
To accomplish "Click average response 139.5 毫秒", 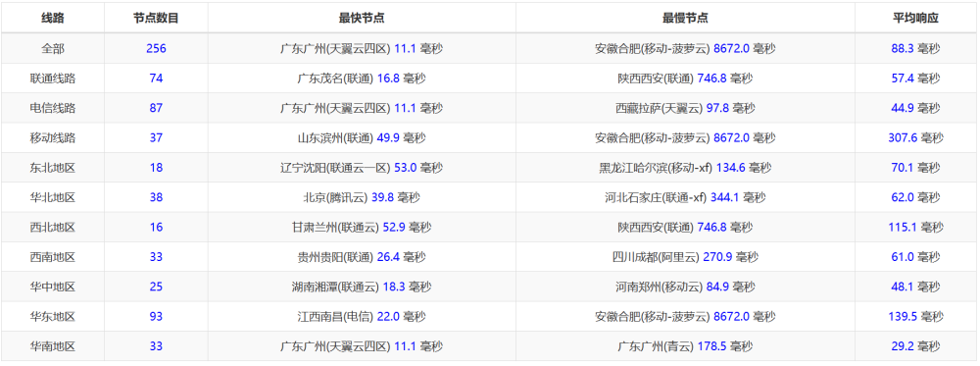I will [x=915, y=317].
